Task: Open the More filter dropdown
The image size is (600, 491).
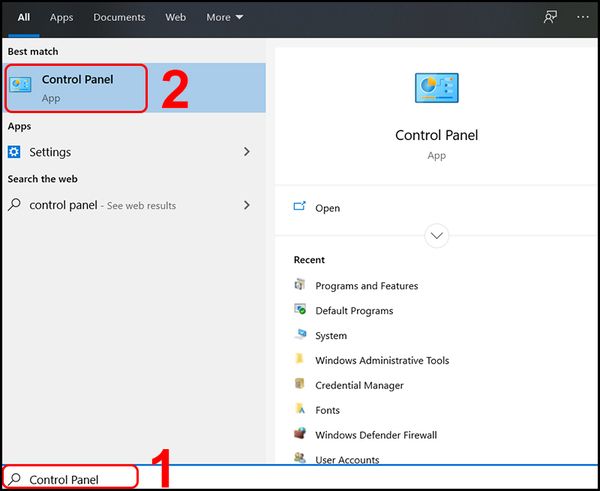Action: (224, 17)
